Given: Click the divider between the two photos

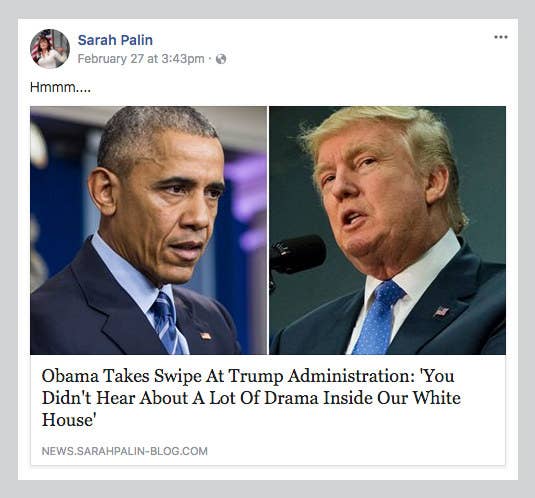Looking at the screenshot, I should coord(268,230).
